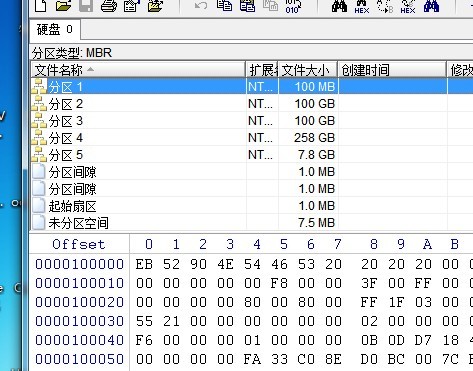The width and height of the screenshot is (473, 371).
Task: Sort by the 文件大小 column header
Action: tap(308, 70)
